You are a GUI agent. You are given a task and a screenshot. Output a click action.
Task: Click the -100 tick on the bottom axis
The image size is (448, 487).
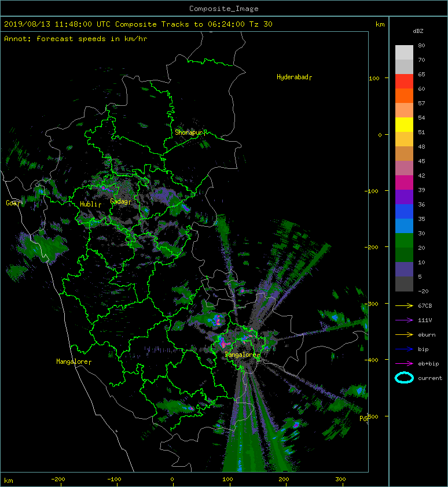pos(114,479)
